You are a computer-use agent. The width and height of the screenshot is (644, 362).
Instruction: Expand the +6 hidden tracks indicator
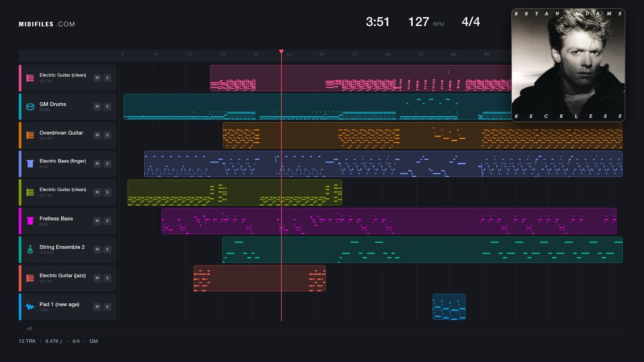point(29,329)
